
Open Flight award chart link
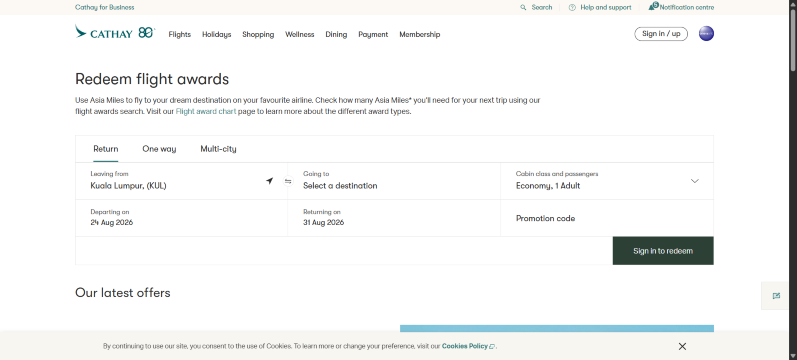[x=206, y=112]
